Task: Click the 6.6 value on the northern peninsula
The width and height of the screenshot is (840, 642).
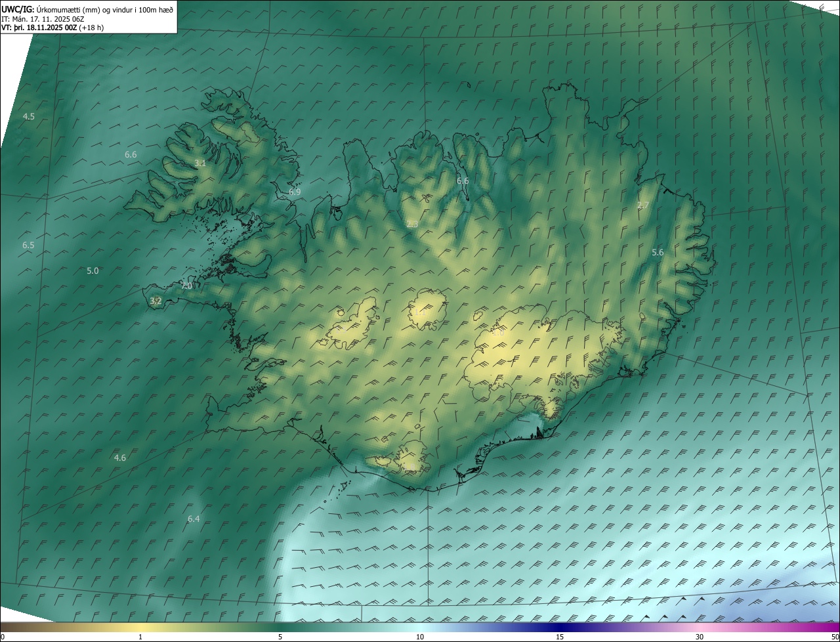Action: (463, 181)
